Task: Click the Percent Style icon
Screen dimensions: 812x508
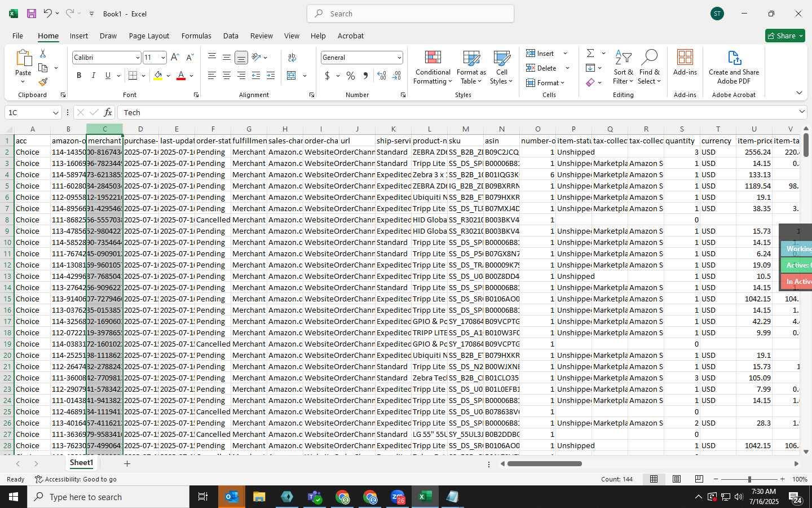Action: click(x=351, y=76)
